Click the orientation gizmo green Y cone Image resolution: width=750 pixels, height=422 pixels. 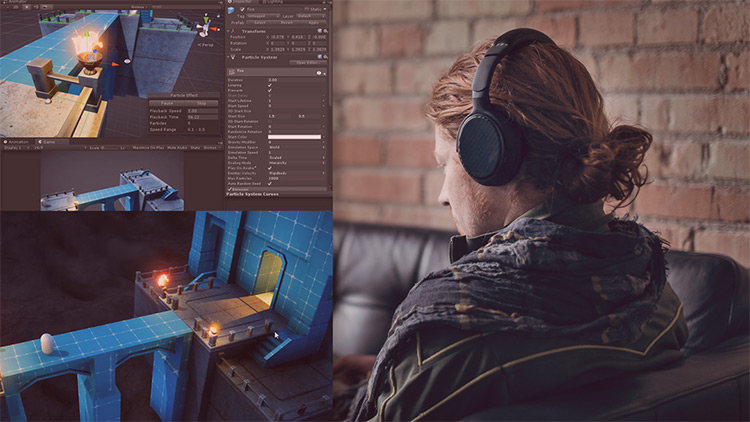click(x=206, y=19)
